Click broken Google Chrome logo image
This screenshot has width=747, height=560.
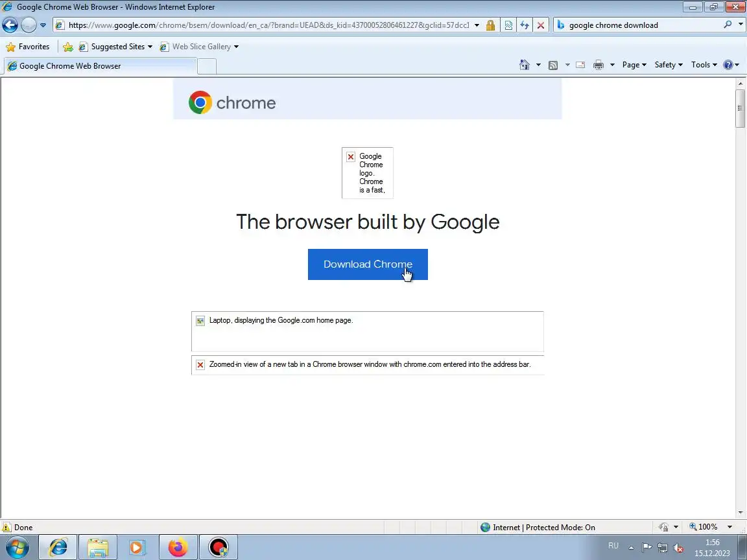point(367,173)
